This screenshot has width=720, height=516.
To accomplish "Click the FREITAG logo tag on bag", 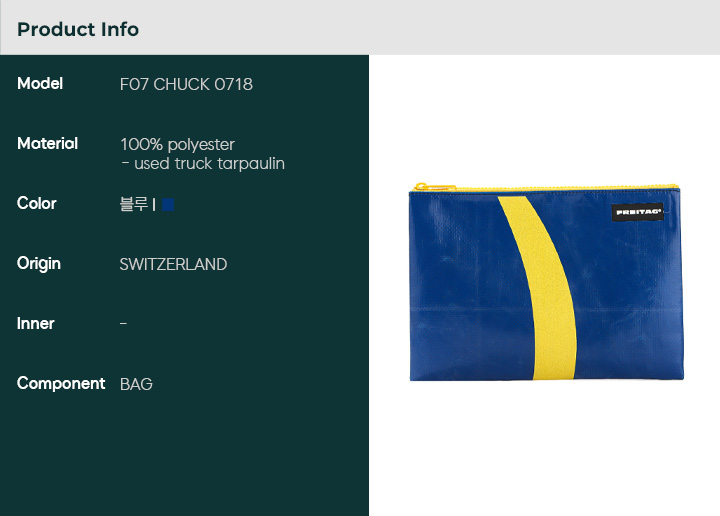I will coord(638,212).
